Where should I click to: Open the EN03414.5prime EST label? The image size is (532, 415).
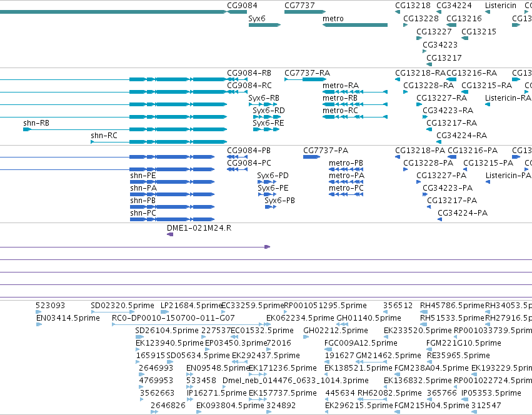[68, 318]
